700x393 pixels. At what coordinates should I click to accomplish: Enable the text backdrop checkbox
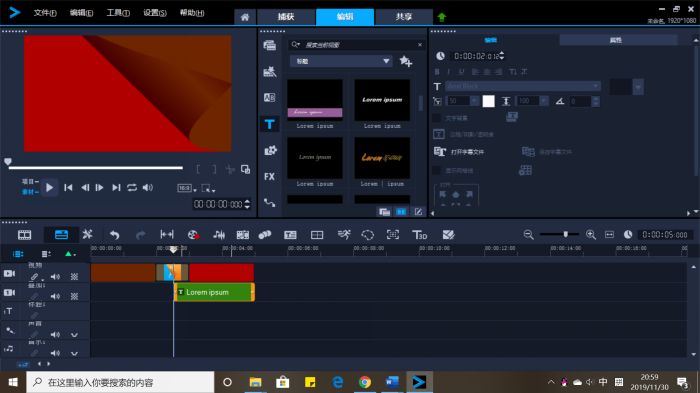click(437, 118)
